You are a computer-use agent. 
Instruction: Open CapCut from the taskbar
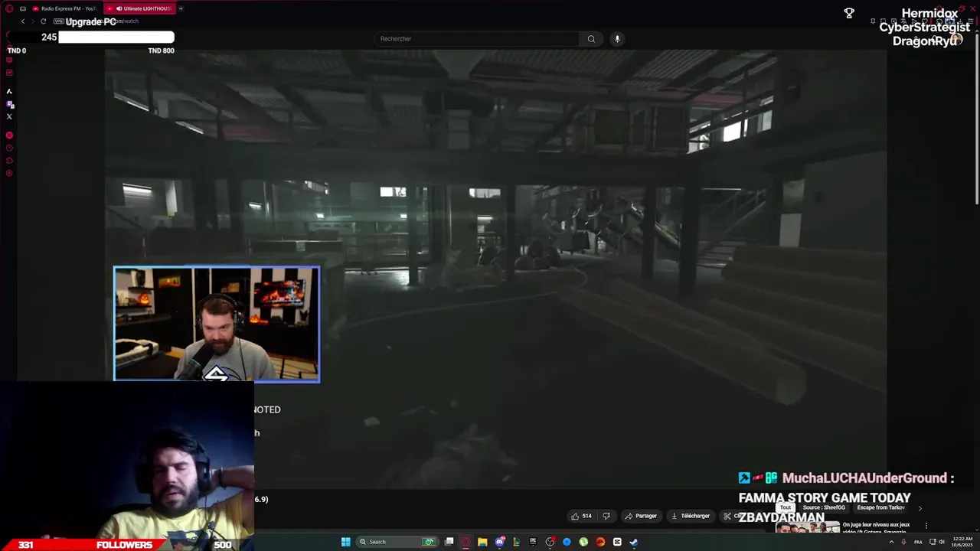tap(617, 542)
